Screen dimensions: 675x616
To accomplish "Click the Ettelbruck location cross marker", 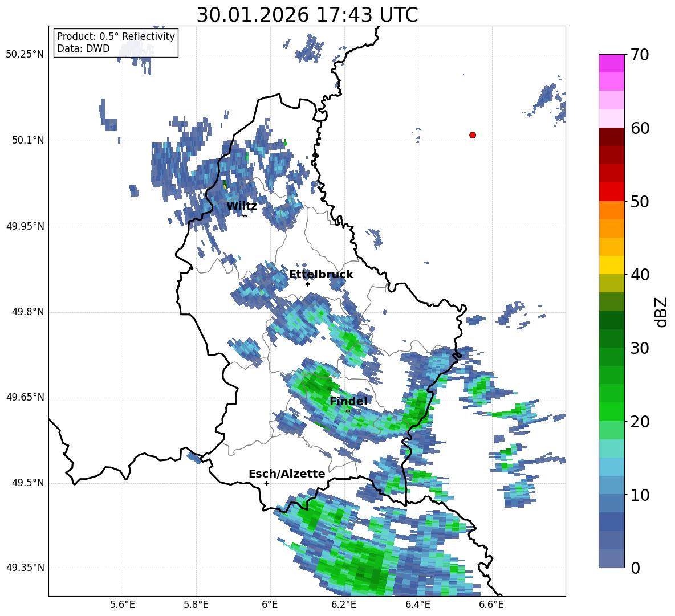I will (307, 284).
